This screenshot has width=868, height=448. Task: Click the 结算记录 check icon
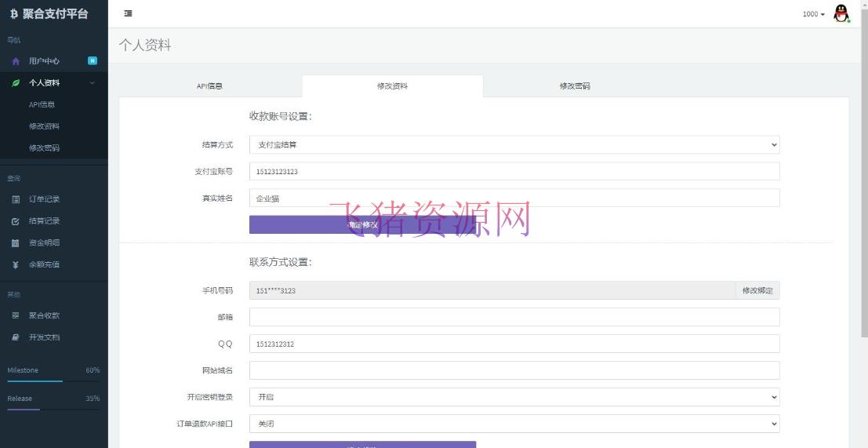coord(16,221)
